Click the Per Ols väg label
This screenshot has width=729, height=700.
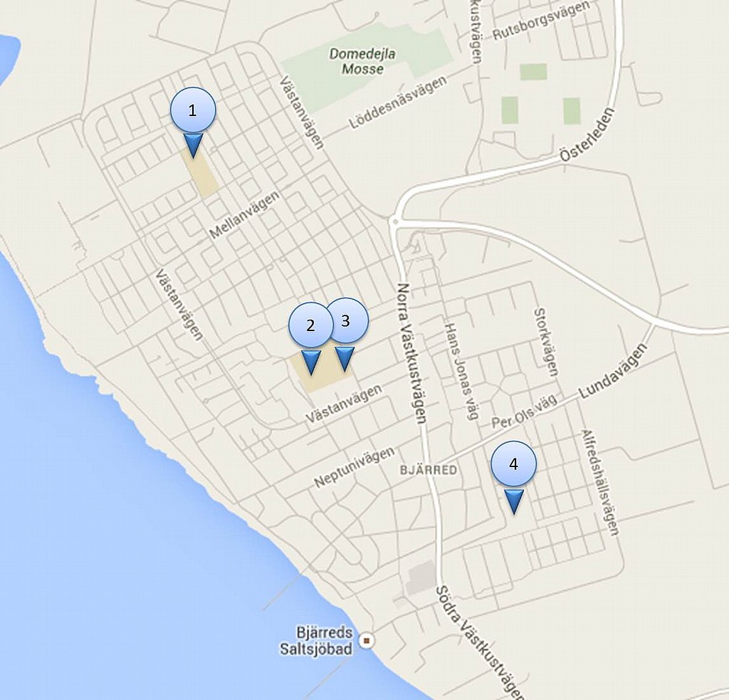524,412
